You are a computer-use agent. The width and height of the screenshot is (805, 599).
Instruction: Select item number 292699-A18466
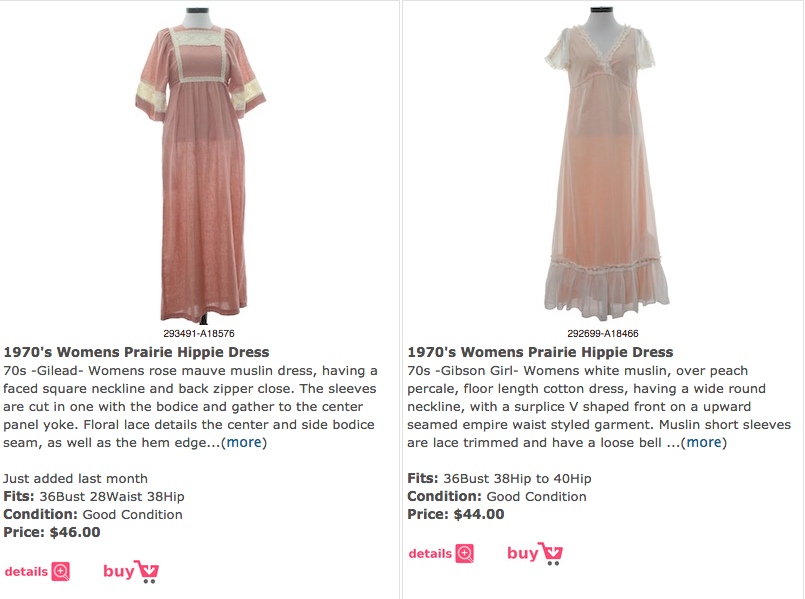(x=603, y=334)
